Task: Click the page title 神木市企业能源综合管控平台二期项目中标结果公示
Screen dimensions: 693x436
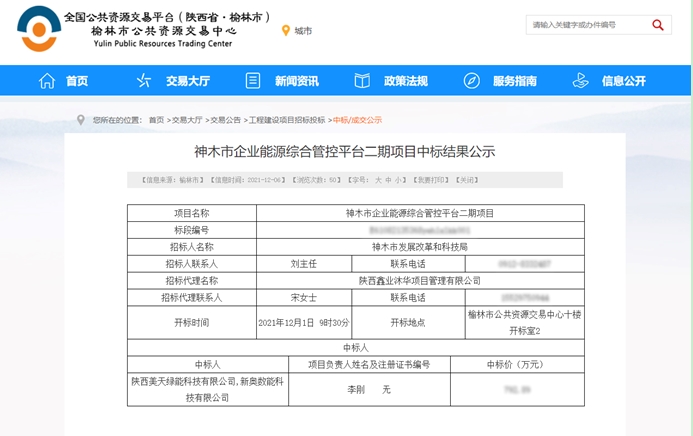Action: click(x=345, y=152)
